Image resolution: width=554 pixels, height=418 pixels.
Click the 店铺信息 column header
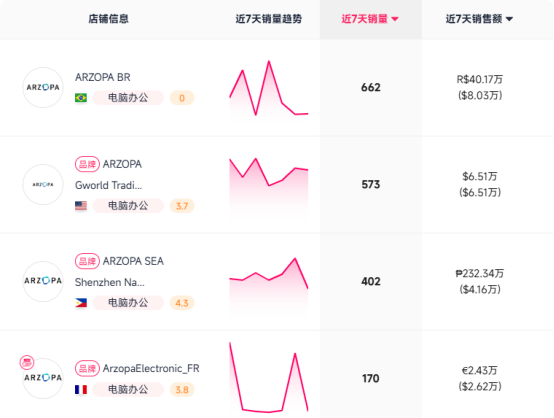coord(108,19)
